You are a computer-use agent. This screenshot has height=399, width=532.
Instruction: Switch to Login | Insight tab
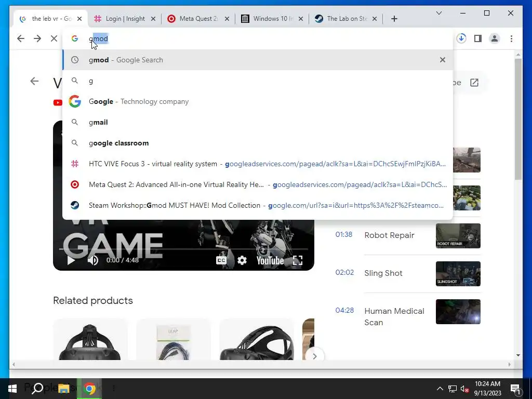[x=125, y=19]
